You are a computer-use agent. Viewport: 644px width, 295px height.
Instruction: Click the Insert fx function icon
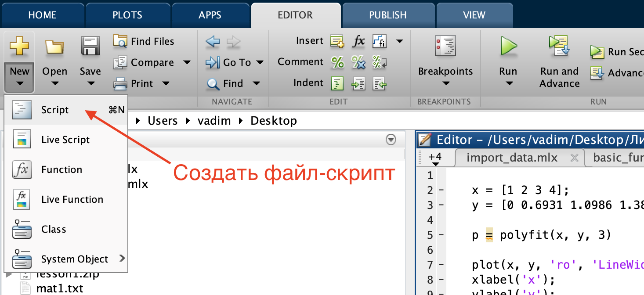358,41
